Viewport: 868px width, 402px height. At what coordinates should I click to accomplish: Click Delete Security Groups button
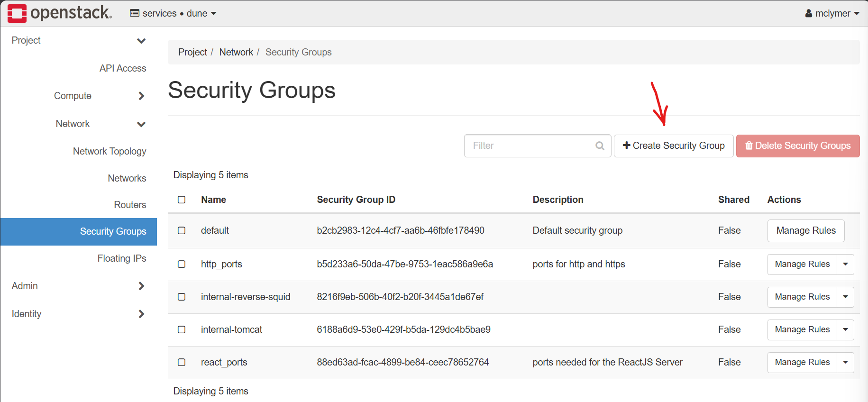pos(798,146)
